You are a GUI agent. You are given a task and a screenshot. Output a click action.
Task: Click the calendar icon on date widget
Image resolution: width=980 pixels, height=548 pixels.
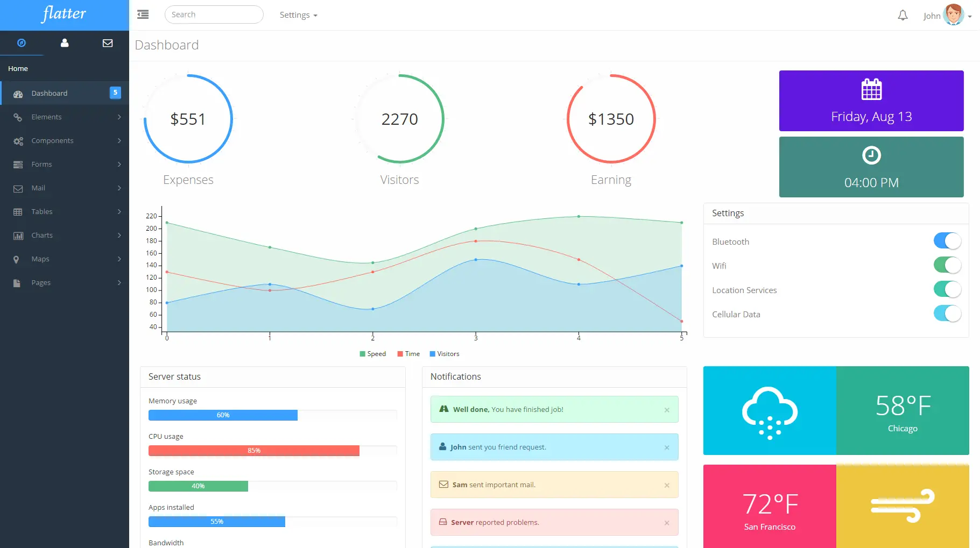coord(871,89)
